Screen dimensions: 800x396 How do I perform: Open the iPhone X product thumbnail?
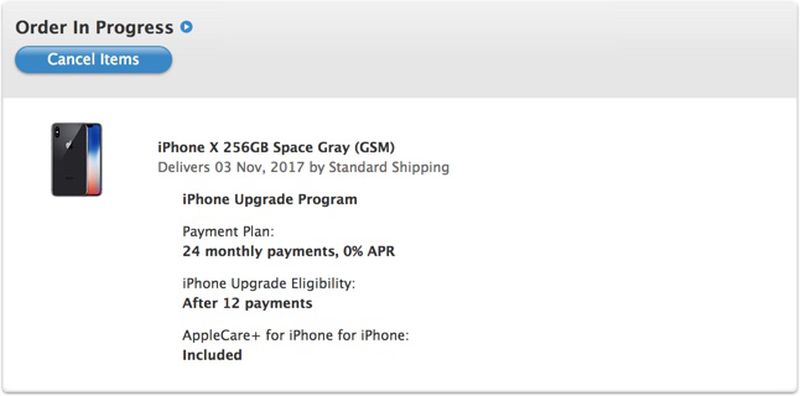coord(77,159)
